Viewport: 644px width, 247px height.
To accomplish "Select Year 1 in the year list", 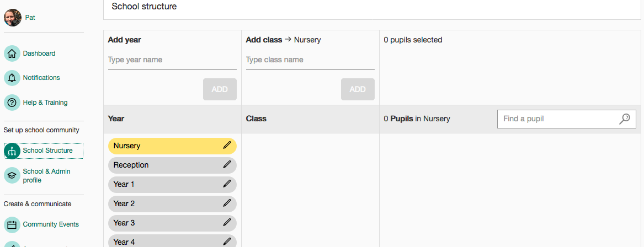I will click(124, 184).
